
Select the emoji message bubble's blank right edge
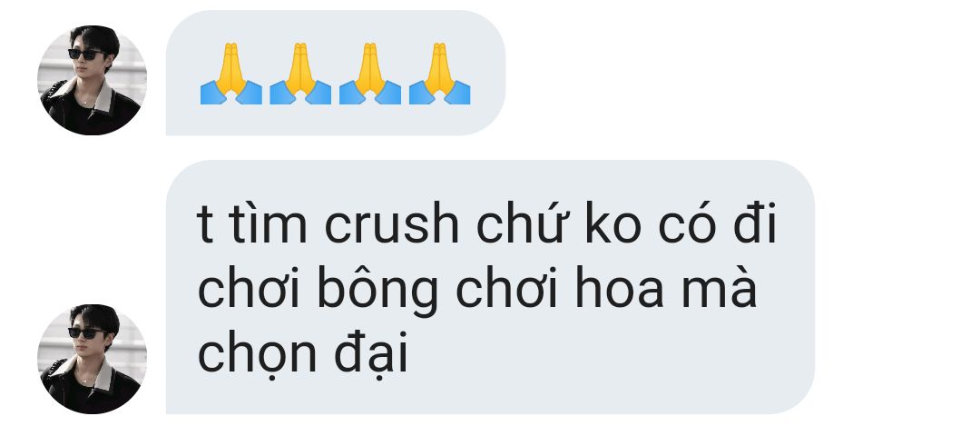489,74
